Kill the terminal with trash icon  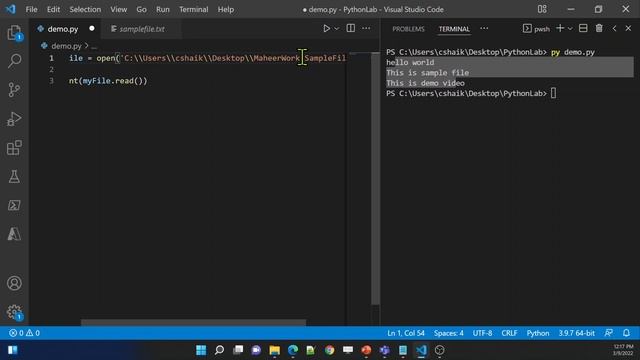[599, 28]
